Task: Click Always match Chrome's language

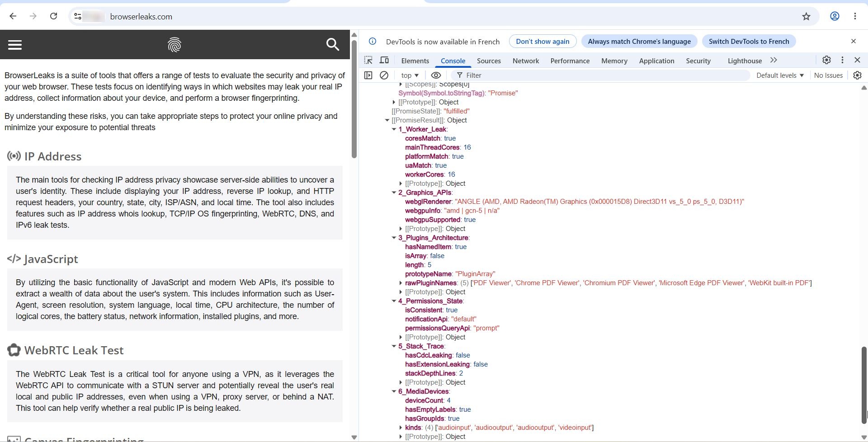Action: (x=639, y=41)
